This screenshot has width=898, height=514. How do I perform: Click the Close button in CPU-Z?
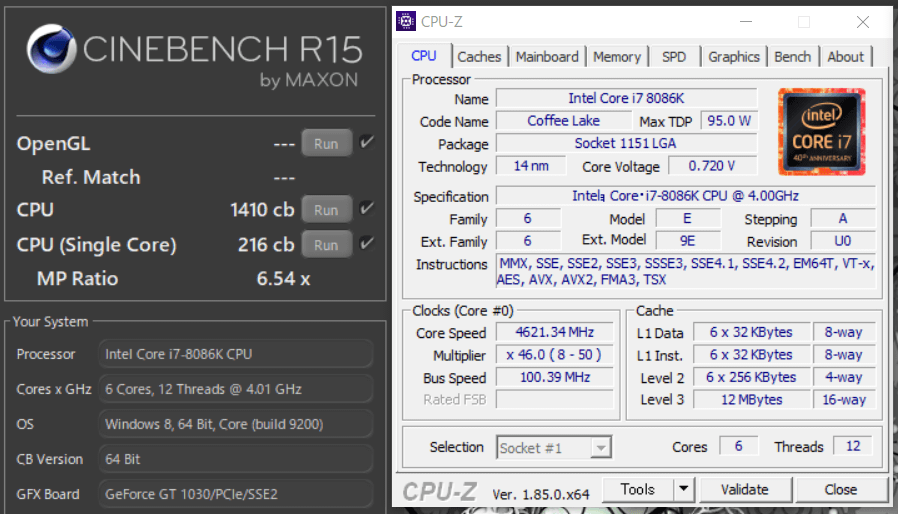click(x=841, y=489)
